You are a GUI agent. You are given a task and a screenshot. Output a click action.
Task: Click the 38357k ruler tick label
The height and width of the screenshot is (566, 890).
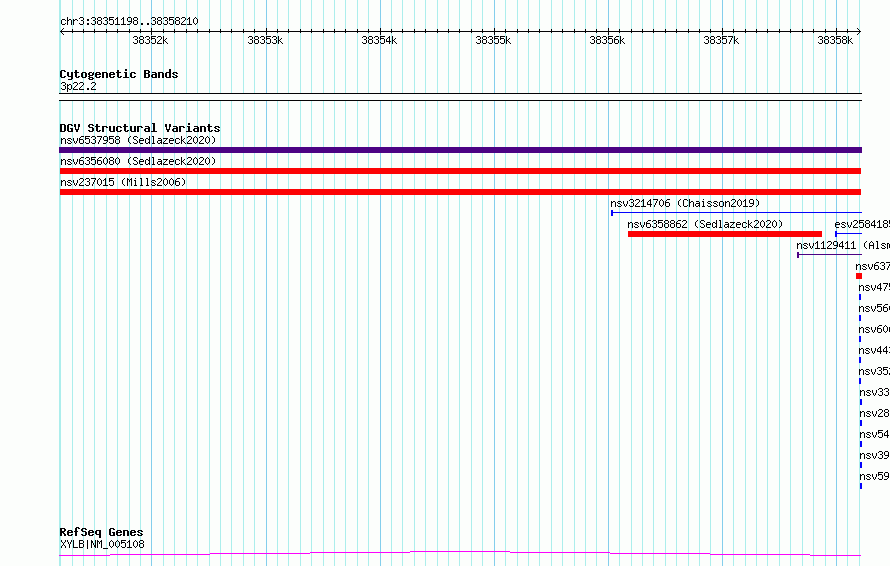point(721,40)
